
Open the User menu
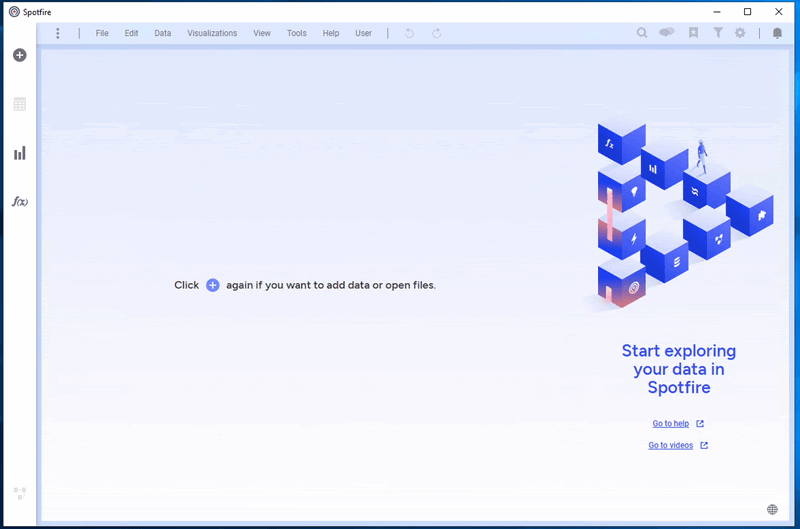pyautogui.click(x=363, y=33)
